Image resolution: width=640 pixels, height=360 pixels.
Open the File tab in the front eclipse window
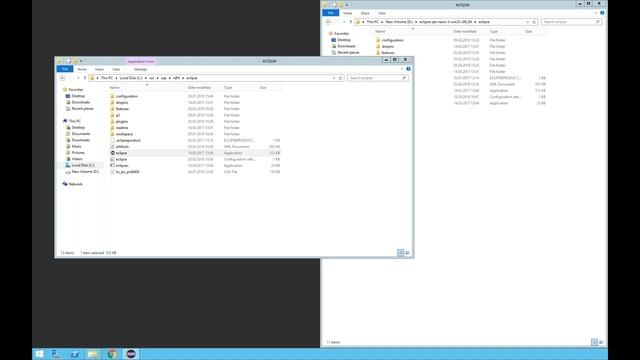click(65, 69)
